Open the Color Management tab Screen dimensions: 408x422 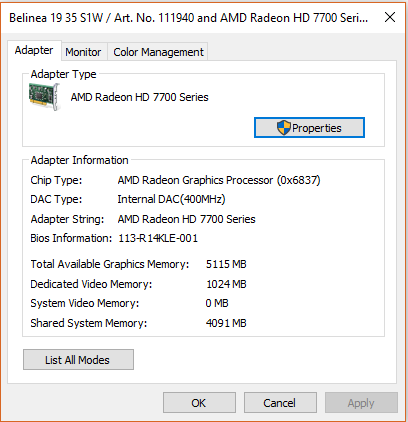tap(158, 52)
